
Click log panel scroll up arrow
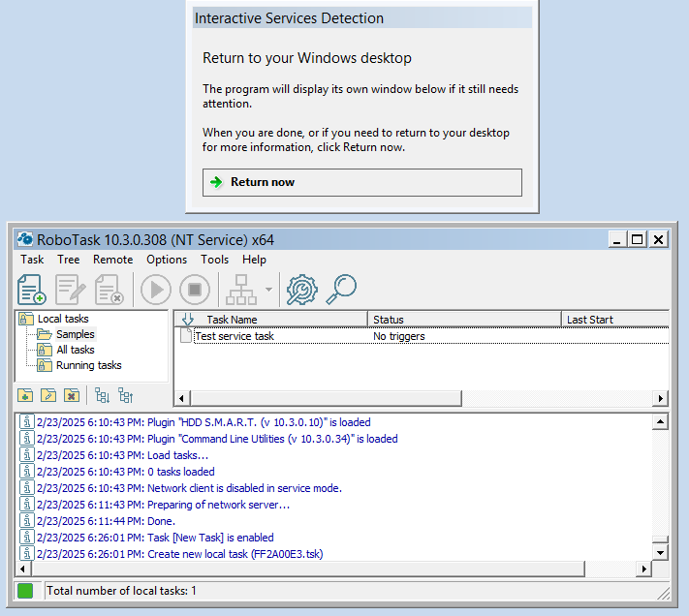pyautogui.click(x=660, y=422)
